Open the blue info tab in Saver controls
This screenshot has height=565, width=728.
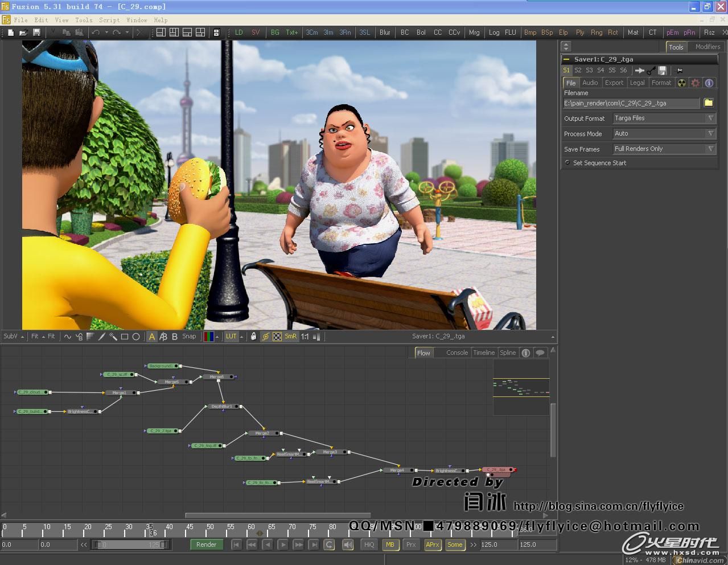(x=709, y=83)
